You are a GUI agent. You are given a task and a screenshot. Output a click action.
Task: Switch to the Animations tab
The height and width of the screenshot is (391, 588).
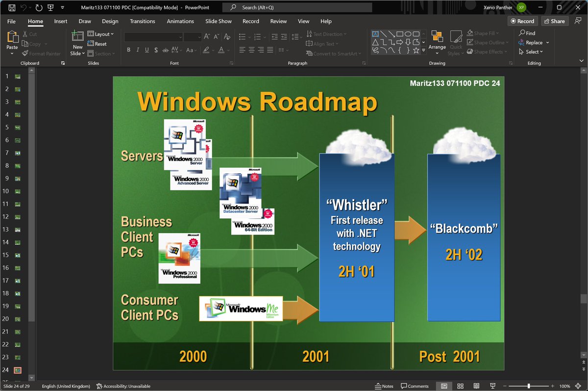pyautogui.click(x=180, y=21)
